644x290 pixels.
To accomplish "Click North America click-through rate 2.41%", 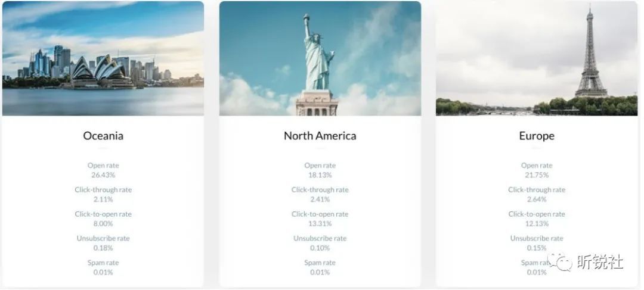I will (x=320, y=199).
